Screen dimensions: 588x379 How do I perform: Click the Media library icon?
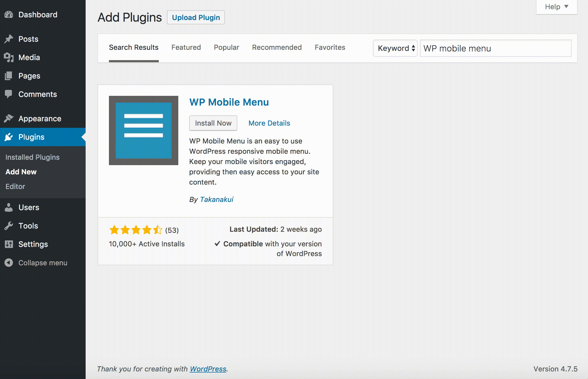9,57
